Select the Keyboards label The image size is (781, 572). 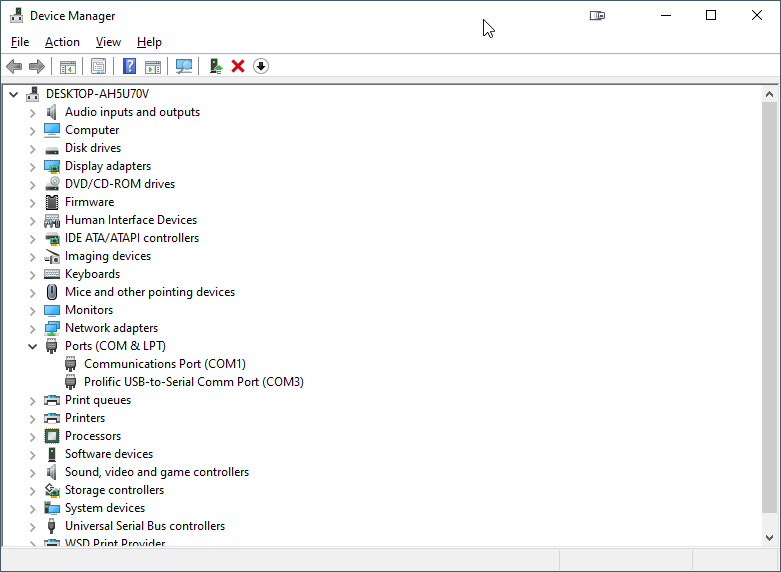(93, 274)
